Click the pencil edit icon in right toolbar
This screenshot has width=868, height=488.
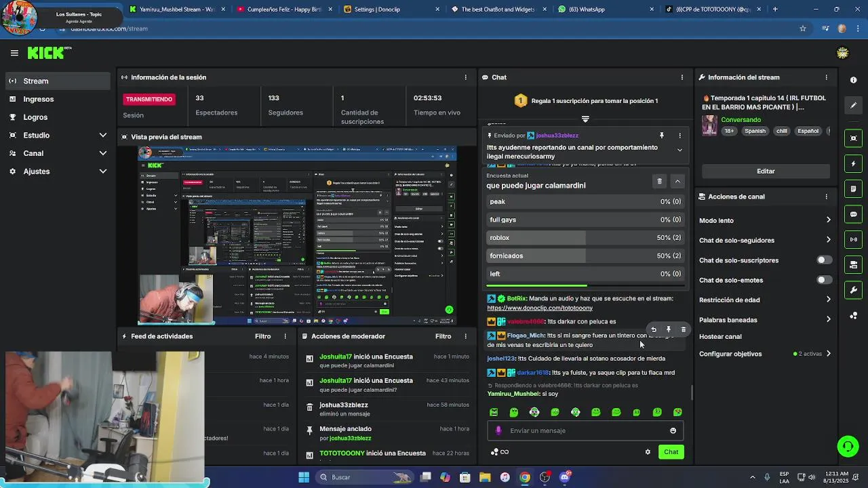pyautogui.click(x=853, y=106)
